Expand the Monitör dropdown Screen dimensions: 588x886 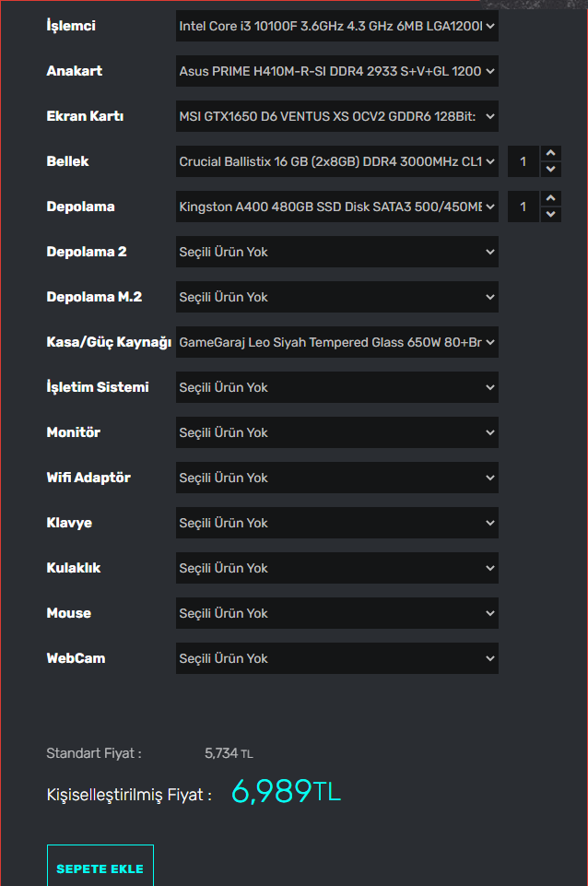point(336,432)
